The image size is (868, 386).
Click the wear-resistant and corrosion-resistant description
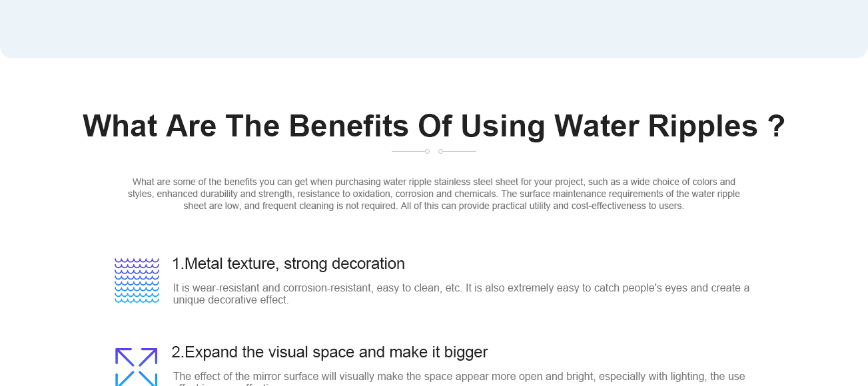461,293
